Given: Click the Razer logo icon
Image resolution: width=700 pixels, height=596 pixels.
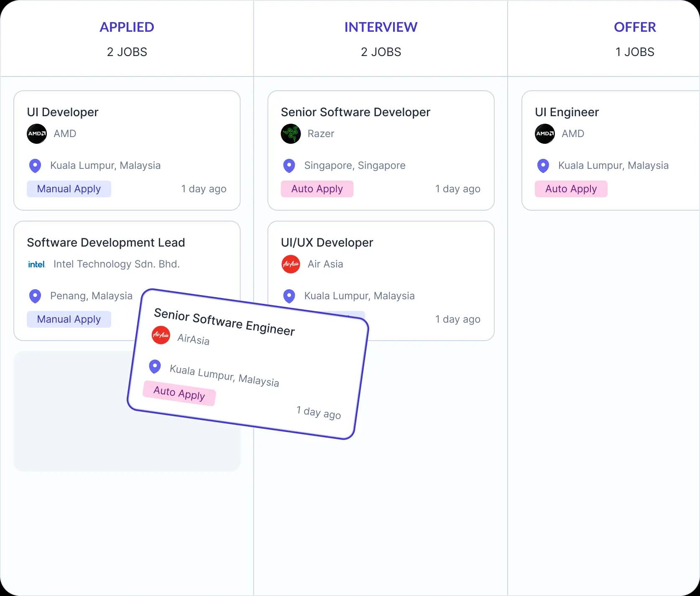Looking at the screenshot, I should tap(291, 134).
